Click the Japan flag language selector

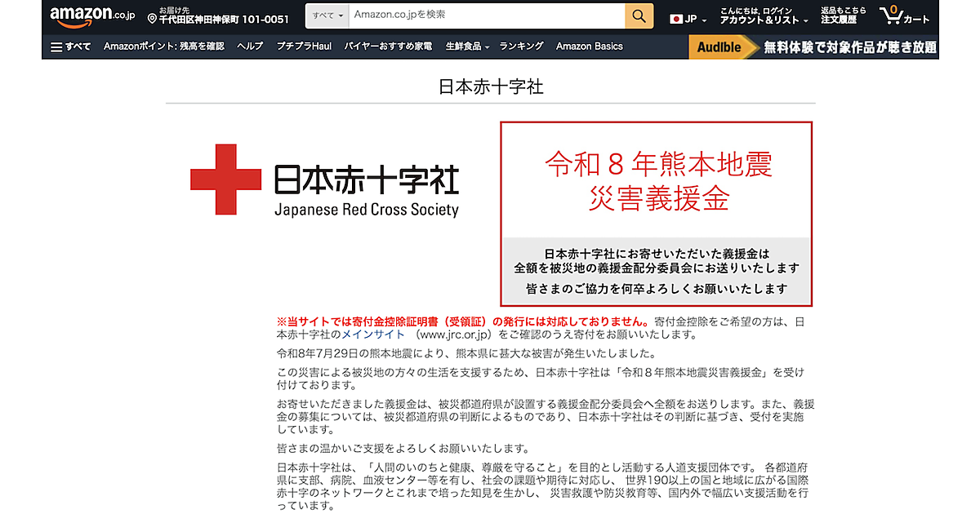[x=688, y=19]
